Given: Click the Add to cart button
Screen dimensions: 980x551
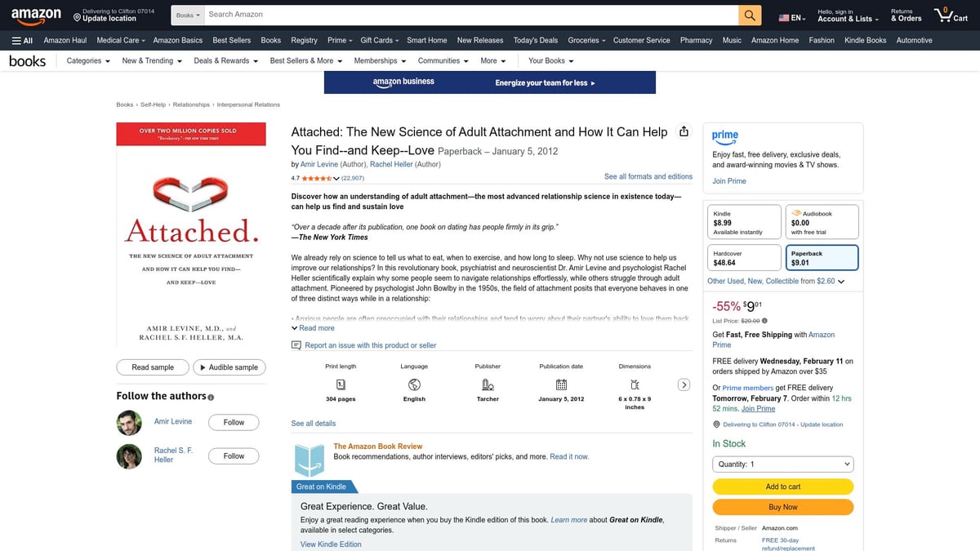Looking at the screenshot, I should [x=782, y=486].
